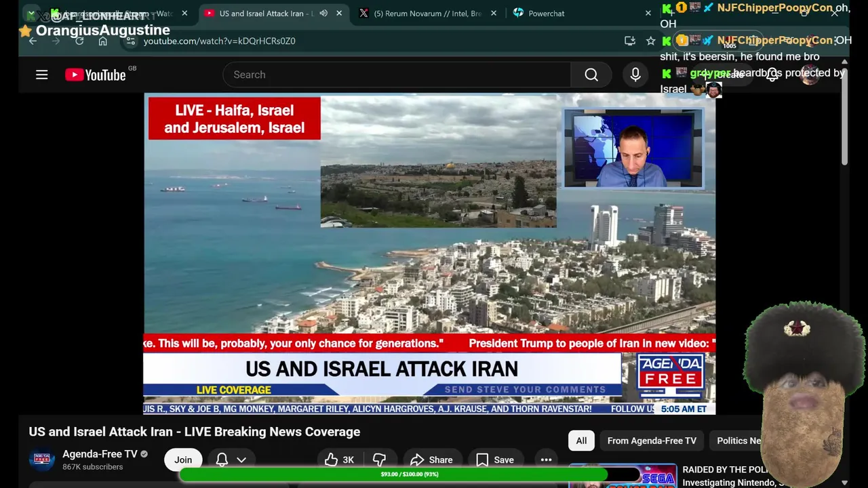Click the video title text below player

point(195,432)
